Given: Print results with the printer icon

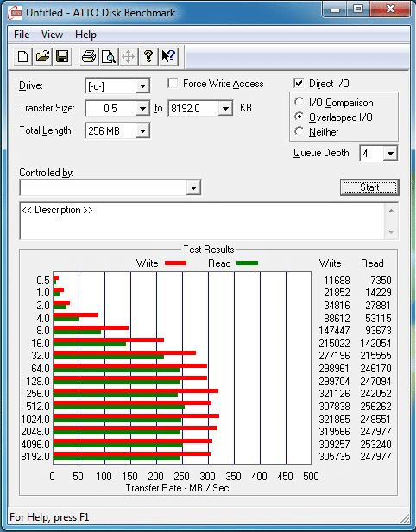Looking at the screenshot, I should point(89,56).
